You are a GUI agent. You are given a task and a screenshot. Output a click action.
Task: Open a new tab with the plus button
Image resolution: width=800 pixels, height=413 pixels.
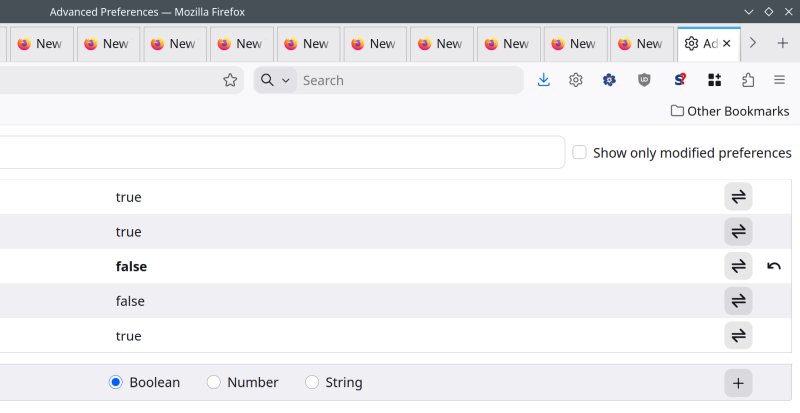point(783,43)
